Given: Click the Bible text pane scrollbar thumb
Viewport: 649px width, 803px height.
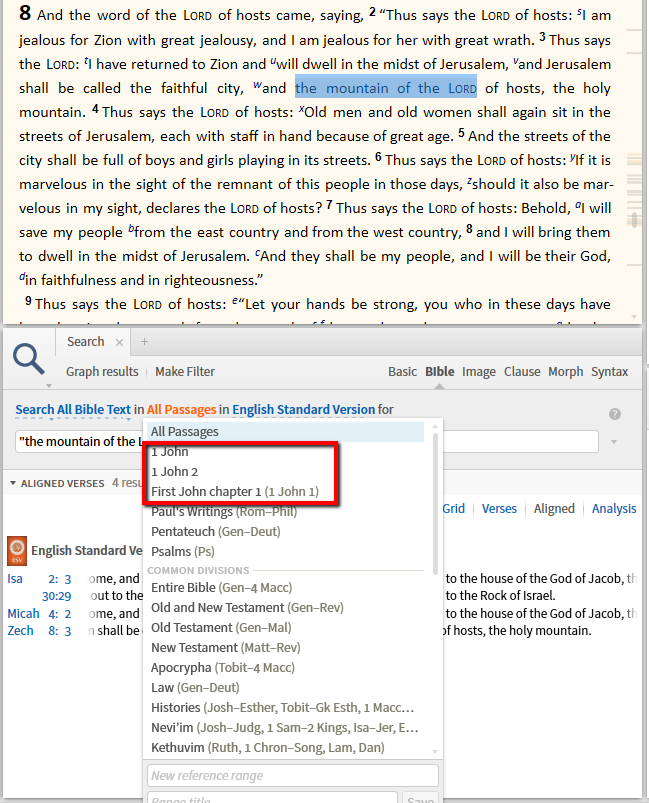Looking at the screenshot, I should [x=635, y=219].
